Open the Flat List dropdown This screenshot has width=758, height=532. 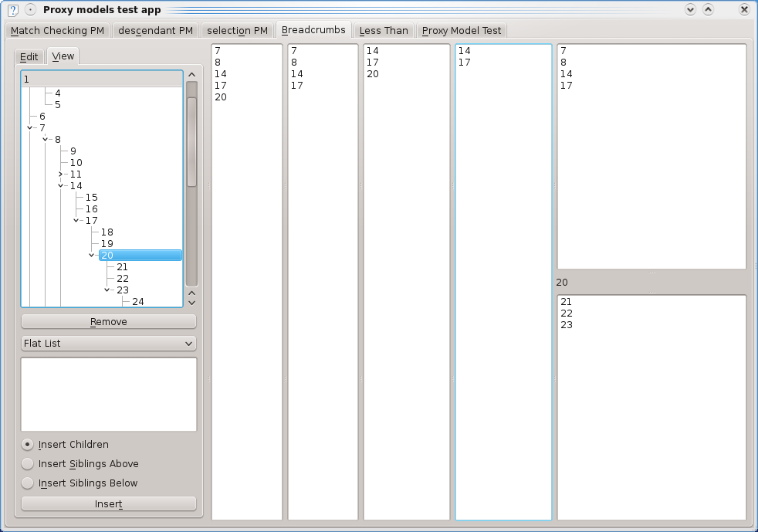[109, 344]
